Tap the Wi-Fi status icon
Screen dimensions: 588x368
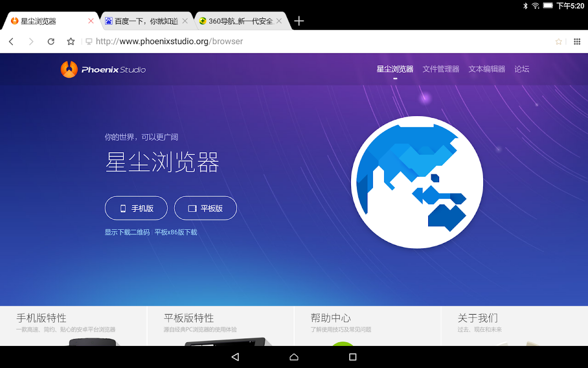tap(536, 6)
